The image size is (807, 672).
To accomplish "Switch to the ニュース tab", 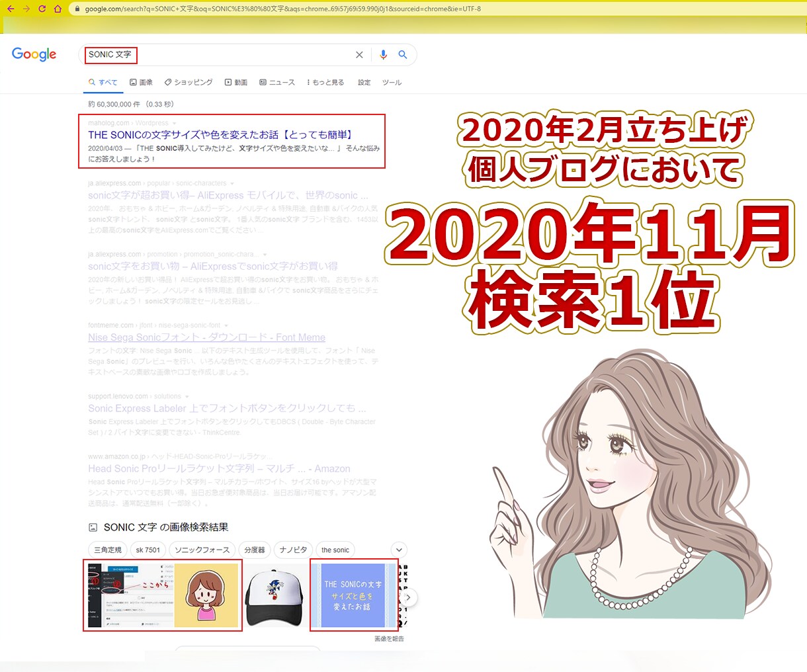I will [x=277, y=83].
